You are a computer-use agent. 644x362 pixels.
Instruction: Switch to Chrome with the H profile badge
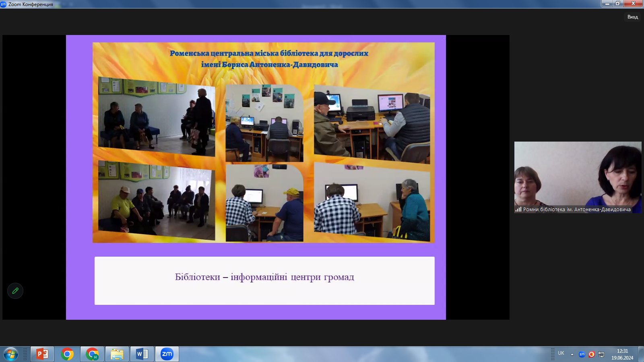click(92, 354)
